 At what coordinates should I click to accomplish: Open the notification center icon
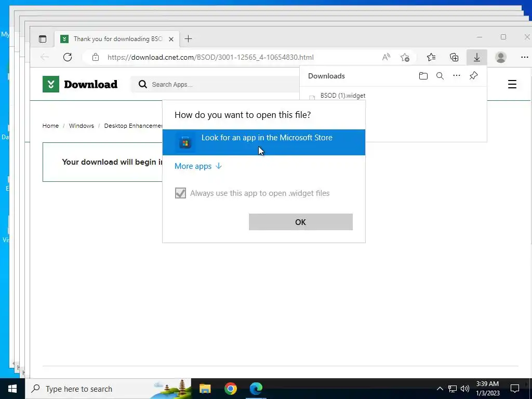(x=515, y=389)
